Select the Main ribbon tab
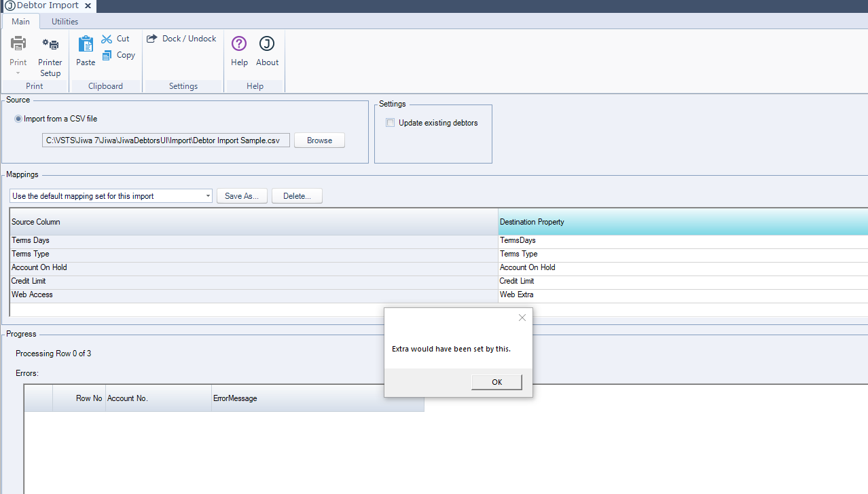868x494 pixels. pos(20,22)
